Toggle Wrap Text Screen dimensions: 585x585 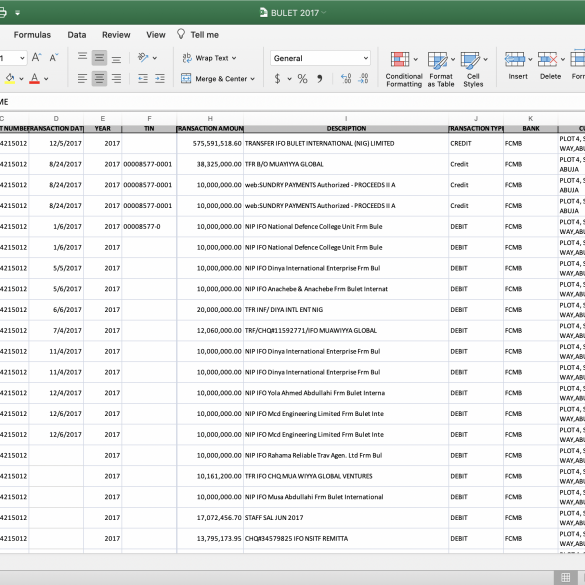pos(205,58)
